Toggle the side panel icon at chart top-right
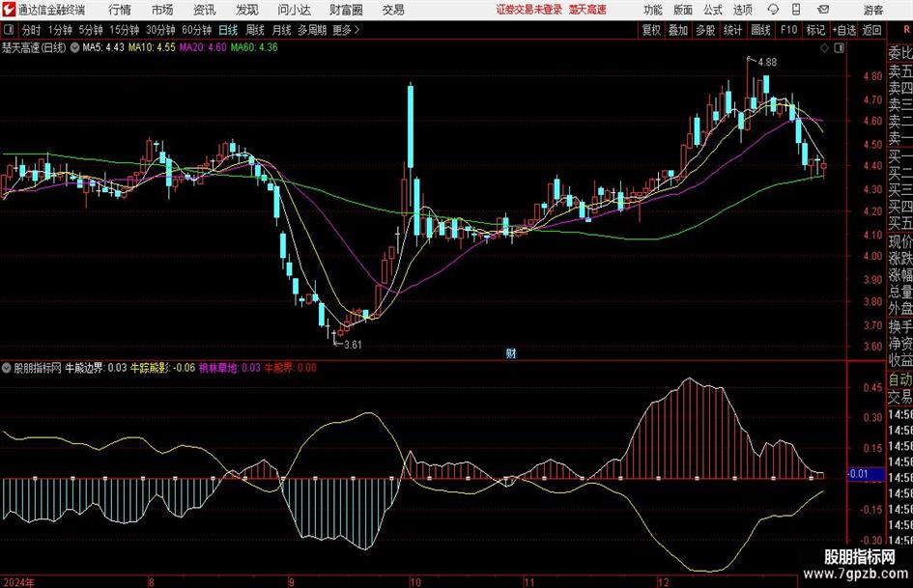 839,48
